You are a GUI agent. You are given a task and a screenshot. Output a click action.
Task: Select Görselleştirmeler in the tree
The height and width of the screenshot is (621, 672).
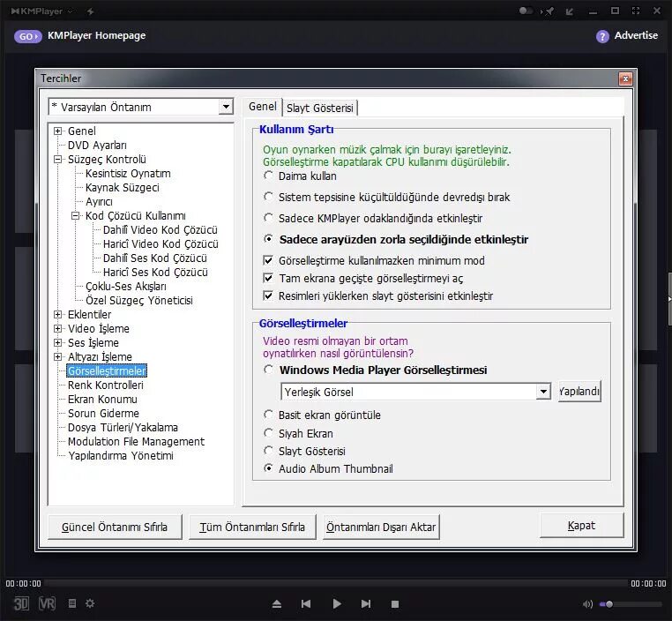(107, 371)
